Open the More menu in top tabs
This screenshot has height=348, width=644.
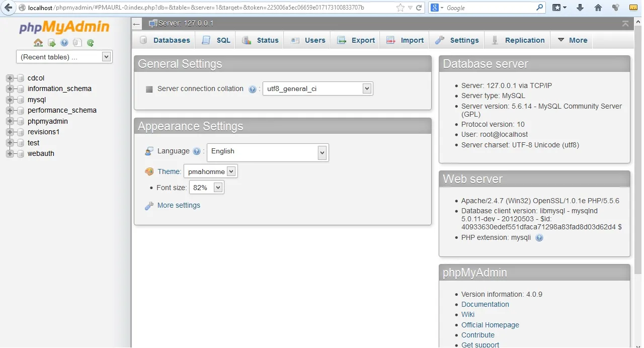click(572, 40)
